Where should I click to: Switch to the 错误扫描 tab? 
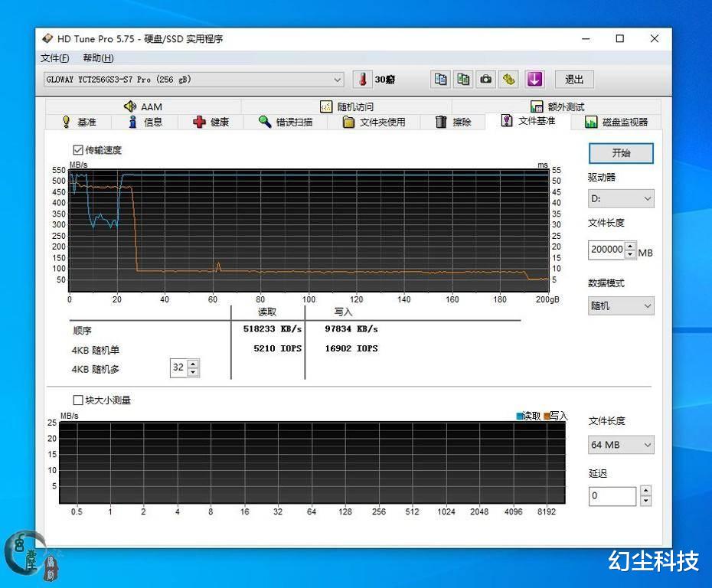(285, 122)
